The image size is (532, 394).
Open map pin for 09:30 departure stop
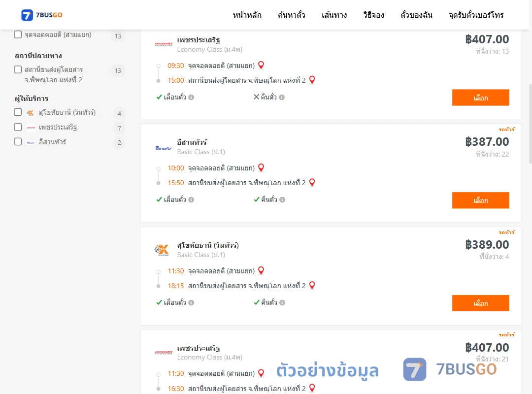coord(261,65)
